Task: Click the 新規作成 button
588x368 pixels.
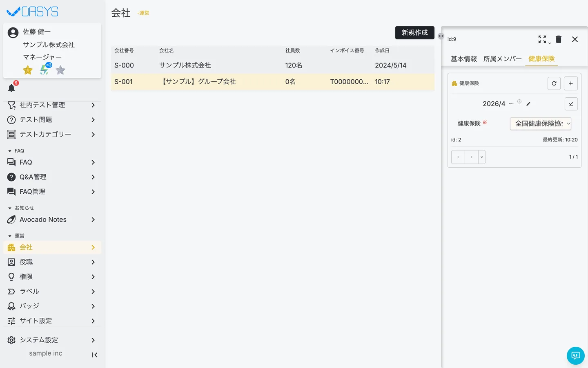Action: tap(415, 33)
